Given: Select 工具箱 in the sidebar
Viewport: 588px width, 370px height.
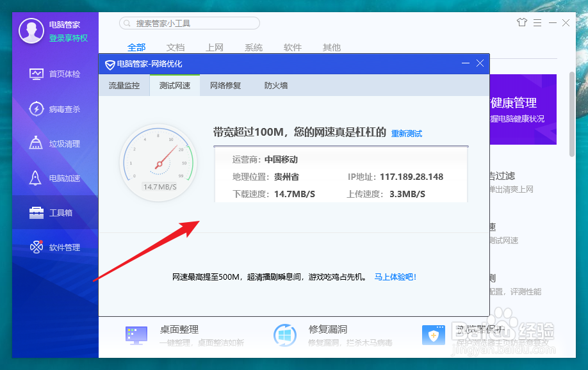Looking at the screenshot, I should tap(55, 213).
